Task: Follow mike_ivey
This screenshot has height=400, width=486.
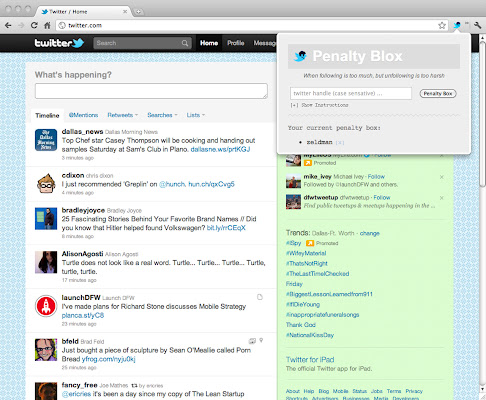Action: (x=376, y=176)
